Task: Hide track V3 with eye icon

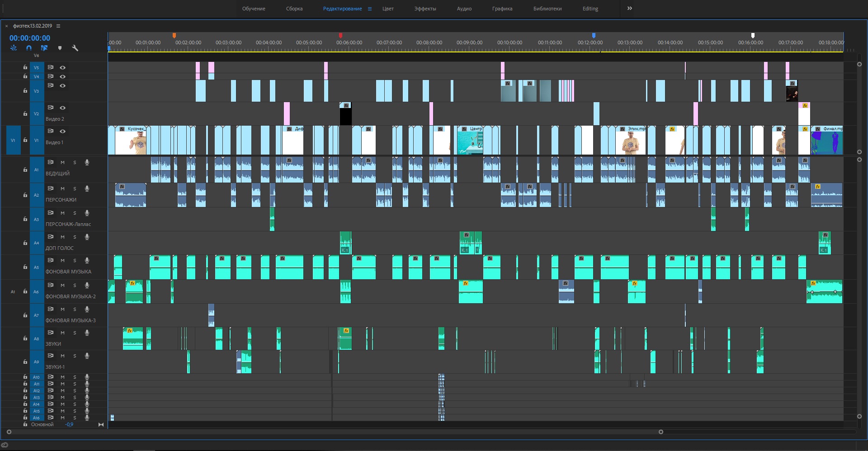Action: pos(63,85)
